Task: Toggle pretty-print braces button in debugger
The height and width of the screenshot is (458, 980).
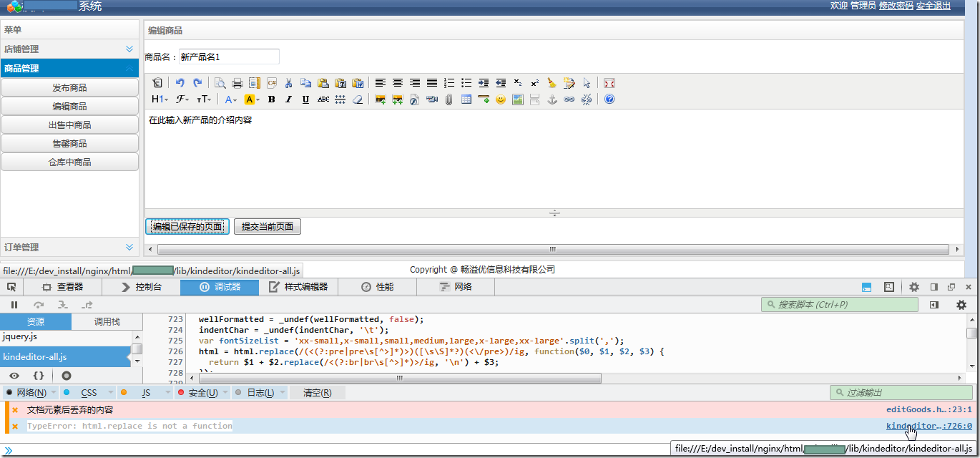Action: tap(39, 375)
